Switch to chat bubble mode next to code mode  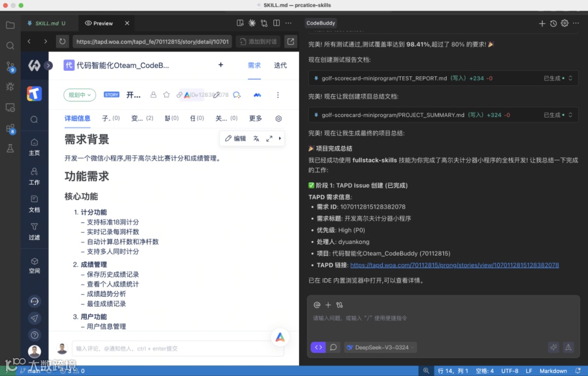[333, 347]
